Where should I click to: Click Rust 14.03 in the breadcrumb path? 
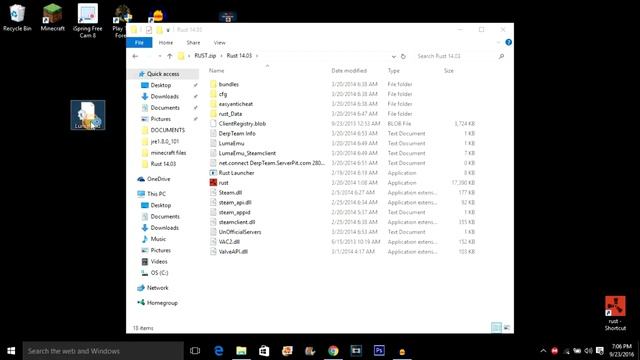[239, 56]
